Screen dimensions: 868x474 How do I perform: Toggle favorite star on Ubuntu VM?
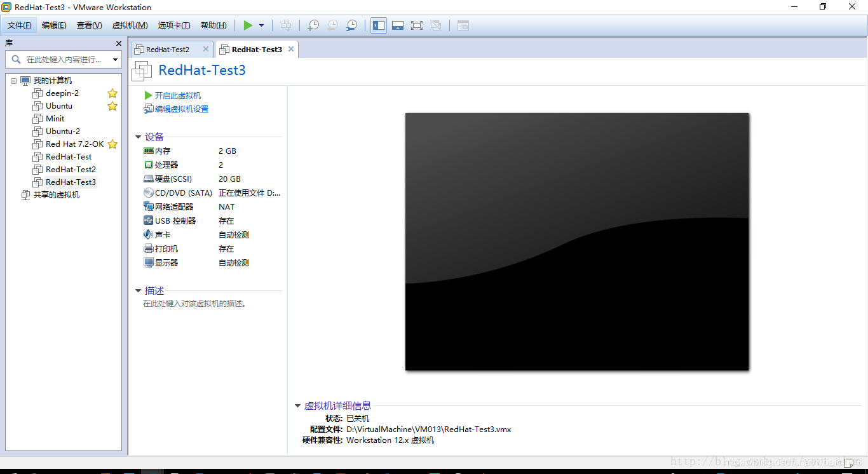click(x=112, y=105)
